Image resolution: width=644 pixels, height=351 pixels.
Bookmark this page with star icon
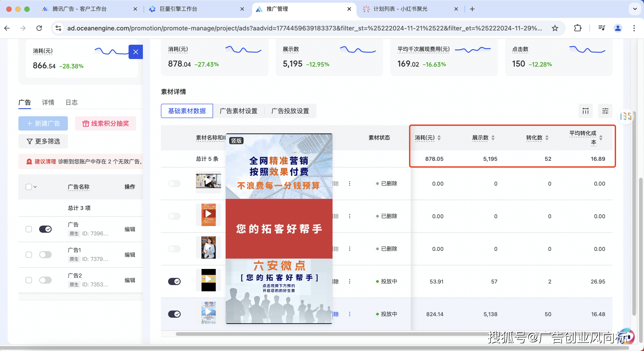[x=555, y=28]
